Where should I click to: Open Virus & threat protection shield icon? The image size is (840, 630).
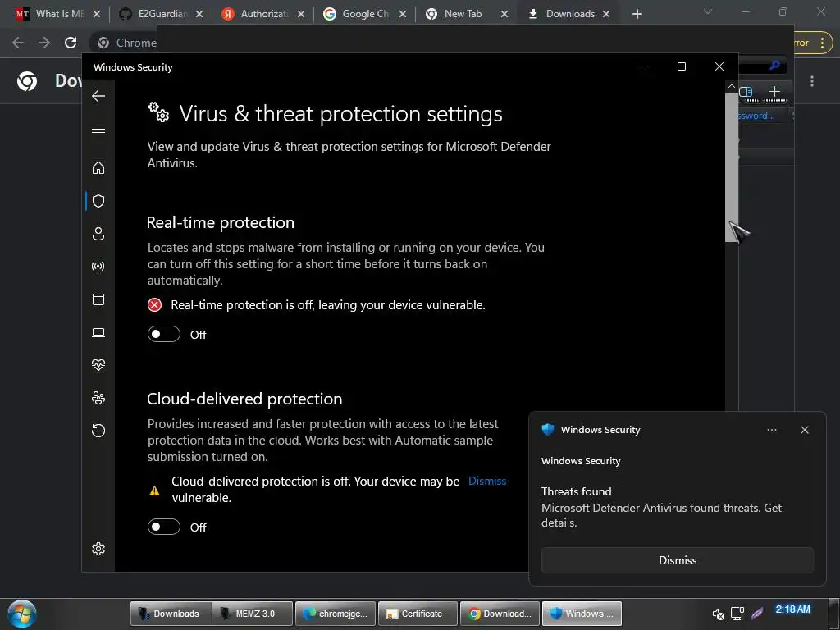pos(98,201)
